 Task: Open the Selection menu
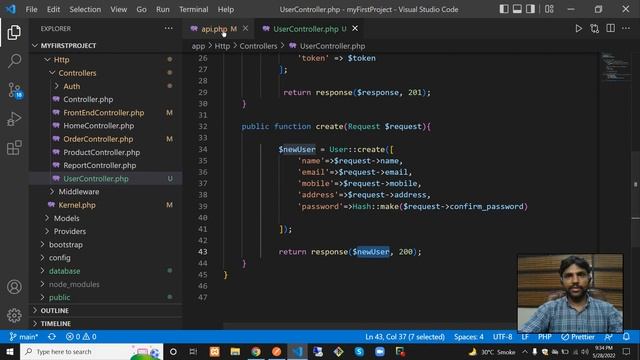(85, 9)
